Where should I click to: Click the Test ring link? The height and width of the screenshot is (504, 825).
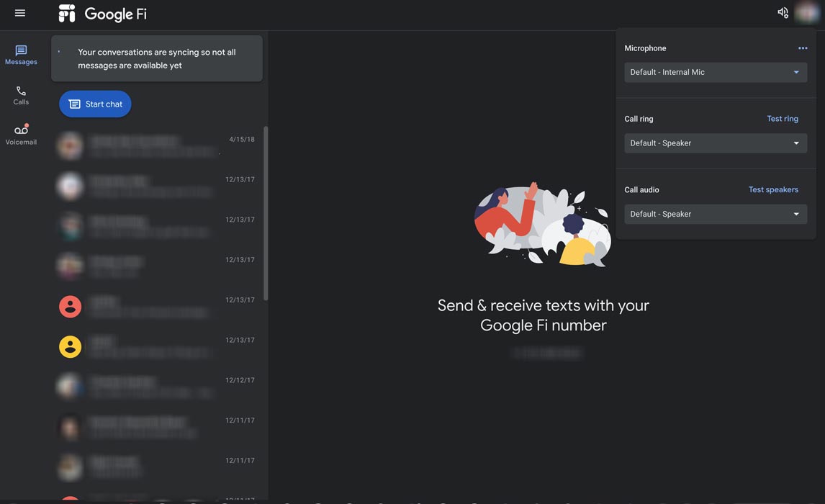click(x=783, y=119)
